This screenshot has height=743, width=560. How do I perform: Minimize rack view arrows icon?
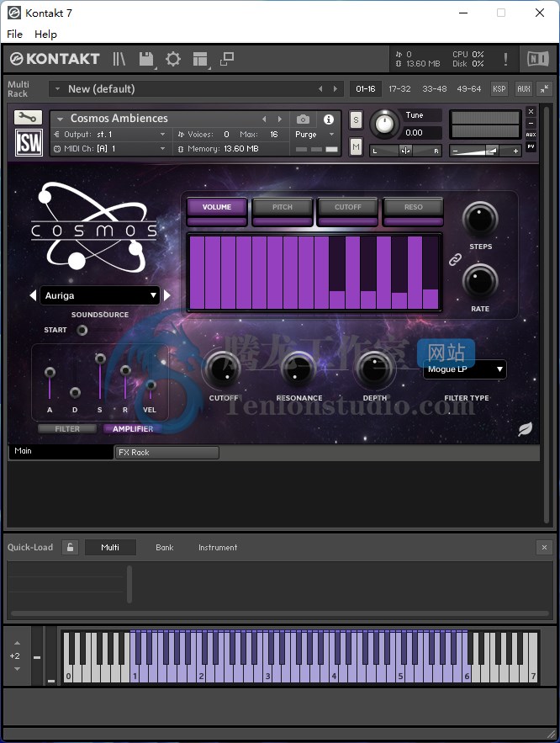click(x=545, y=88)
